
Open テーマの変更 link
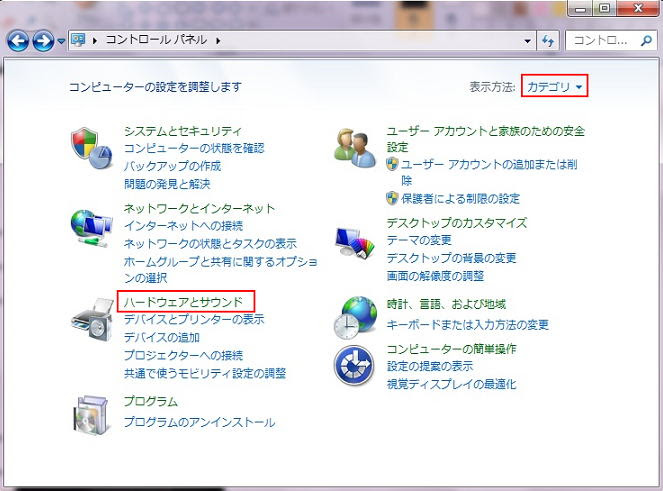419,240
